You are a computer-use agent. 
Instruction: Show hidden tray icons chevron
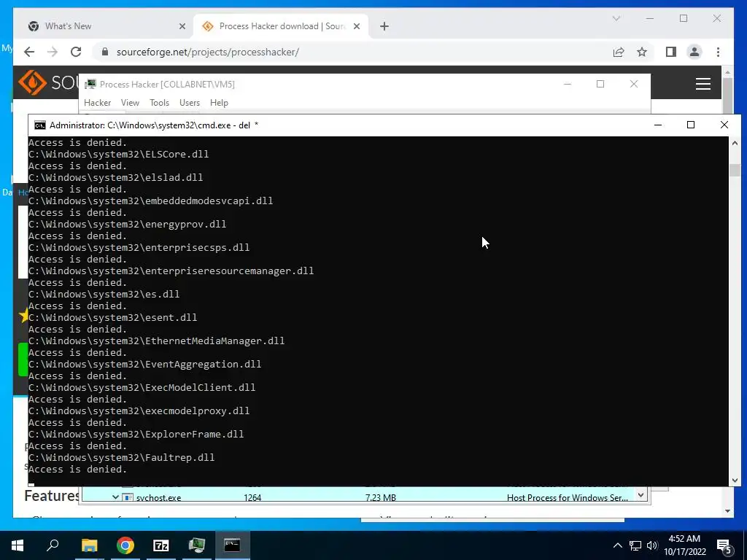[617, 545]
